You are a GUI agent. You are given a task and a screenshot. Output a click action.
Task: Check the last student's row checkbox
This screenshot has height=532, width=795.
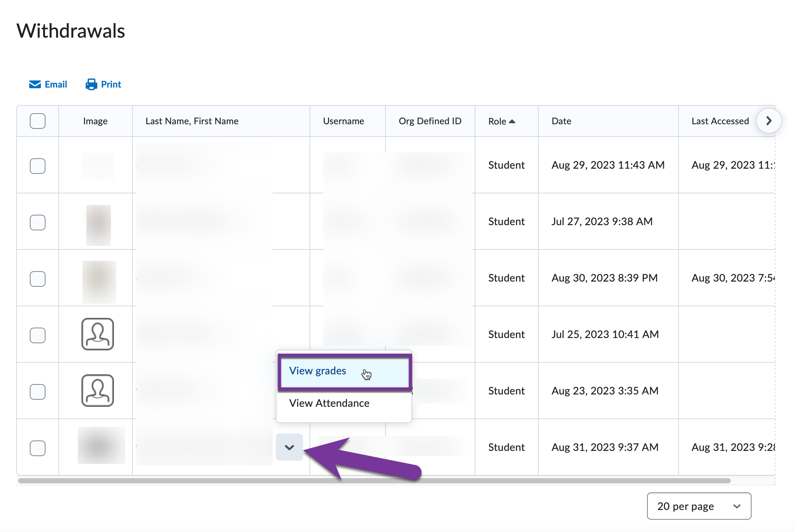coord(37,448)
